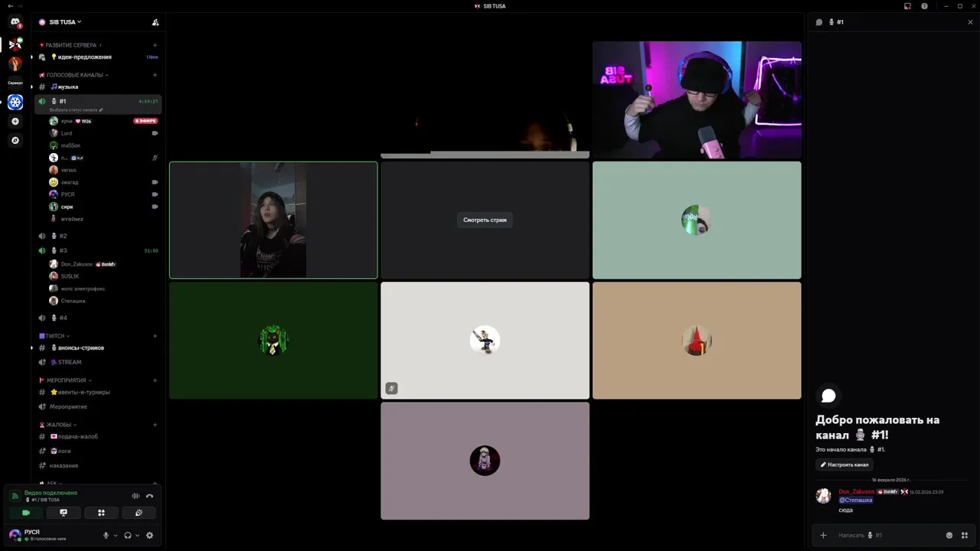The image size is (980, 551).
Task: Select voice channel #4
Action: click(98, 318)
